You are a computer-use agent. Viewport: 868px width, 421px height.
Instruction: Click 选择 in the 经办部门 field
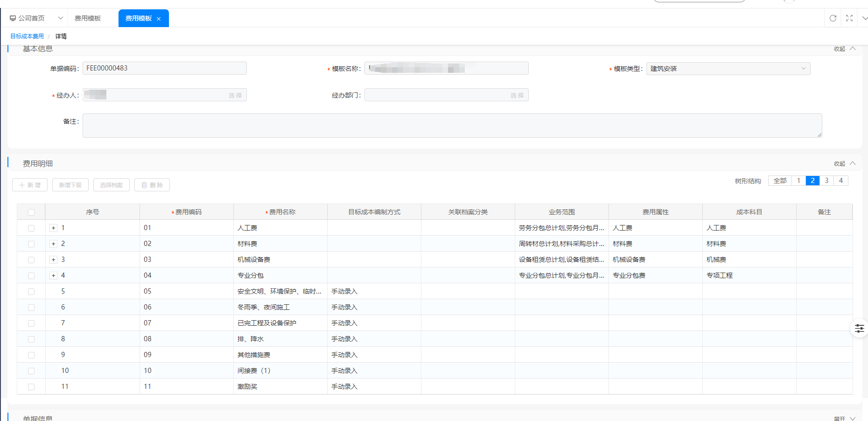(x=517, y=95)
